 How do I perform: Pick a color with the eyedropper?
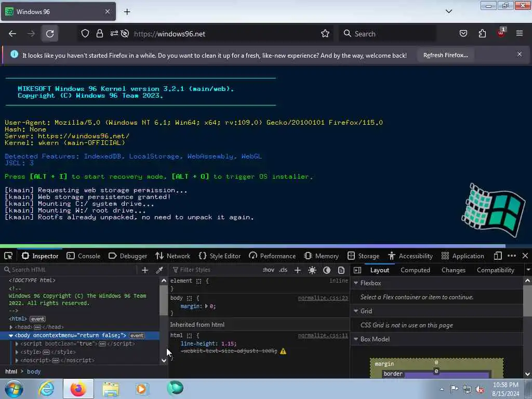pyautogui.click(x=159, y=270)
